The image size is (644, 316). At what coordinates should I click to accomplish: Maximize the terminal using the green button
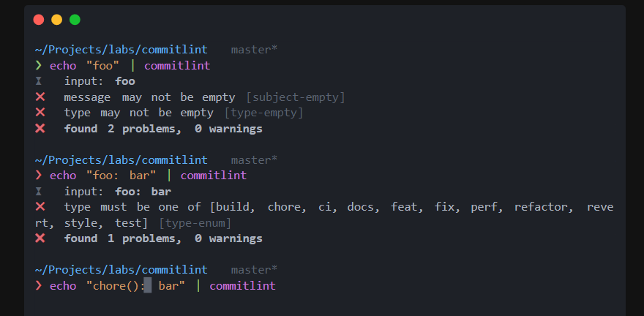click(x=75, y=20)
